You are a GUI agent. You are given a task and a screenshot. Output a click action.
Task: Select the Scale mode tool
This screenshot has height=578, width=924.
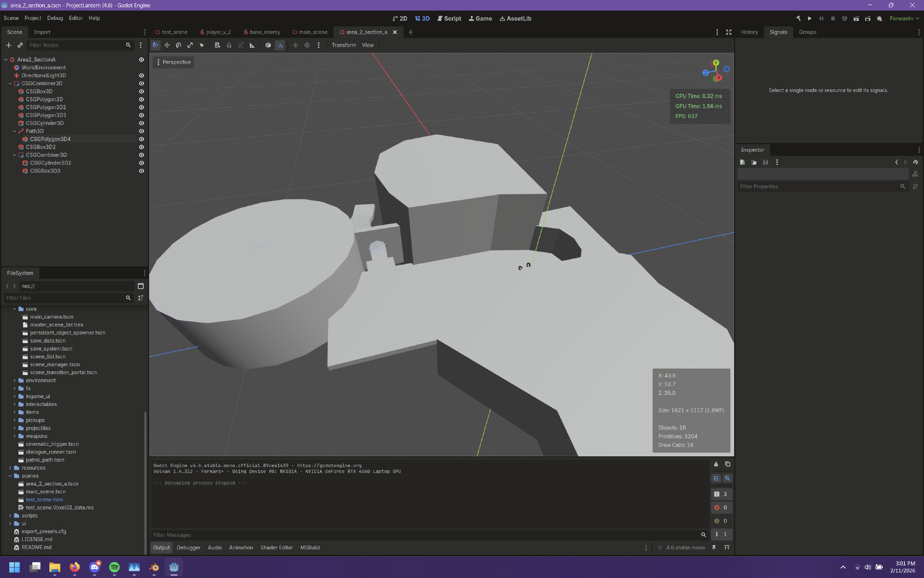190,45
